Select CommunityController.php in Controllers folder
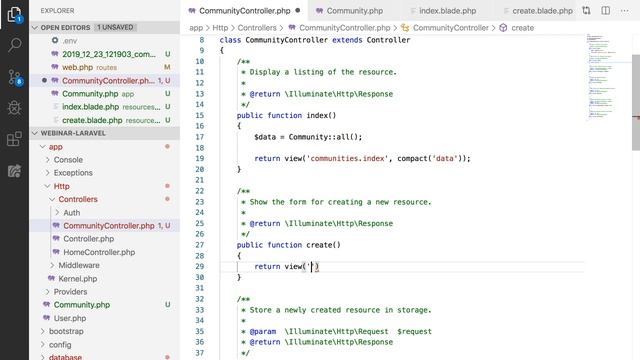 (104, 226)
